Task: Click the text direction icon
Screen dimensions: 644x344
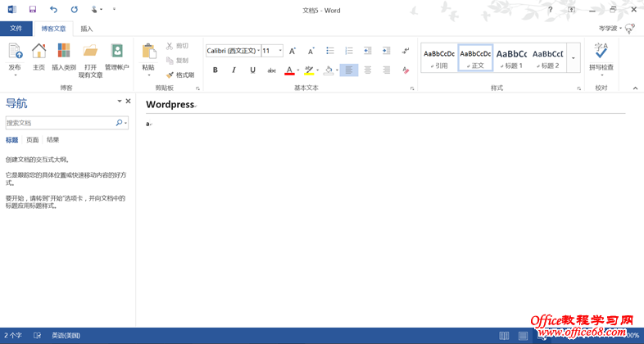Action: point(406,51)
